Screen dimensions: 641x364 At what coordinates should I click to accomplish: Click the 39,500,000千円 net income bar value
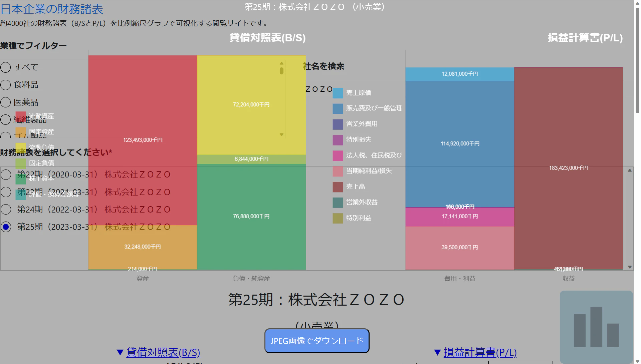460,248
